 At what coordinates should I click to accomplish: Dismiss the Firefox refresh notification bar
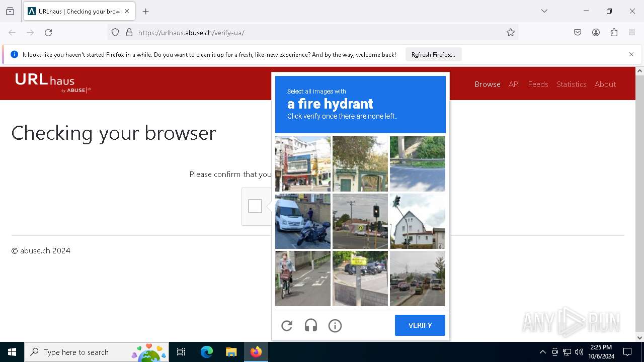pyautogui.click(x=631, y=54)
